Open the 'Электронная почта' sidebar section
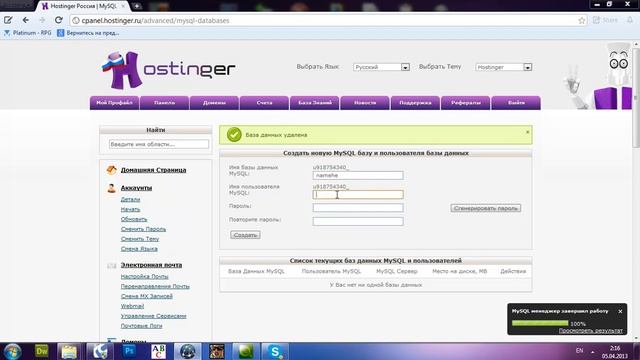This screenshot has width=640, height=360. [151, 265]
